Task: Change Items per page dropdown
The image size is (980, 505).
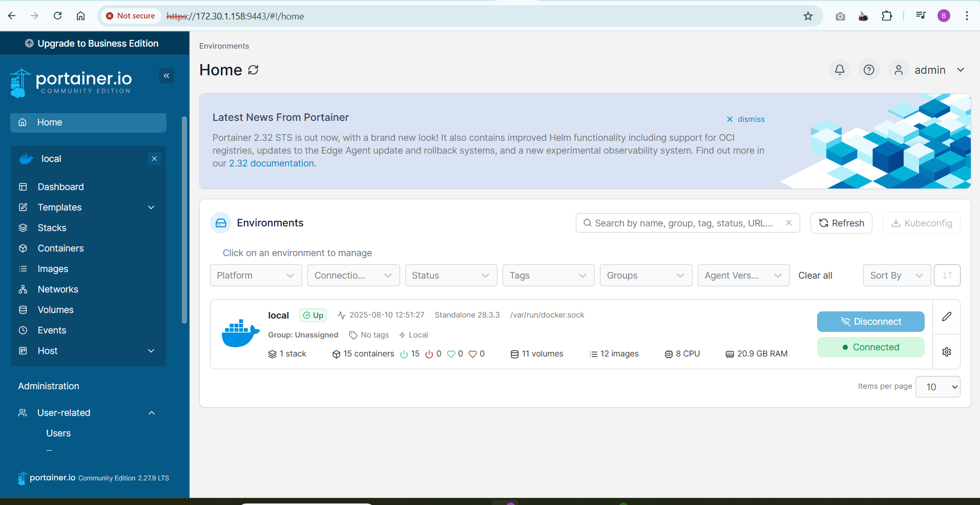Action: 938,387
